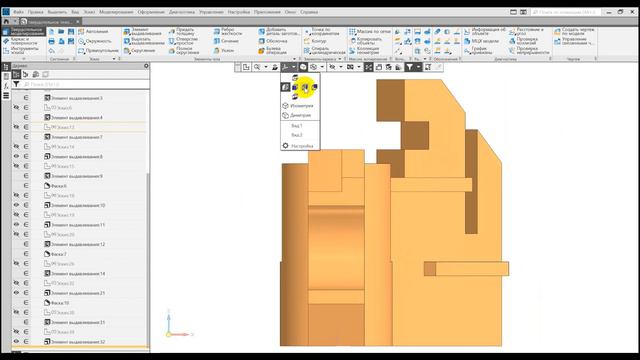
Task: Open the orientation dropdown arrow
Action: (293, 67)
